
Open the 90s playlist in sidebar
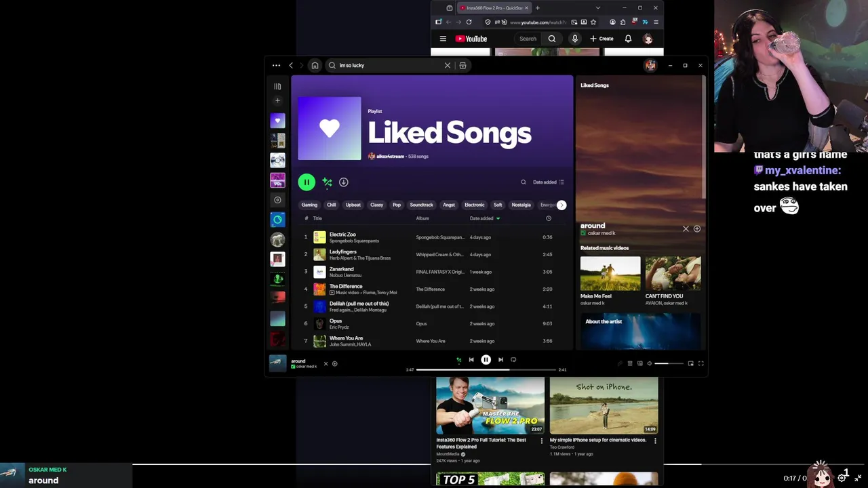tap(277, 180)
